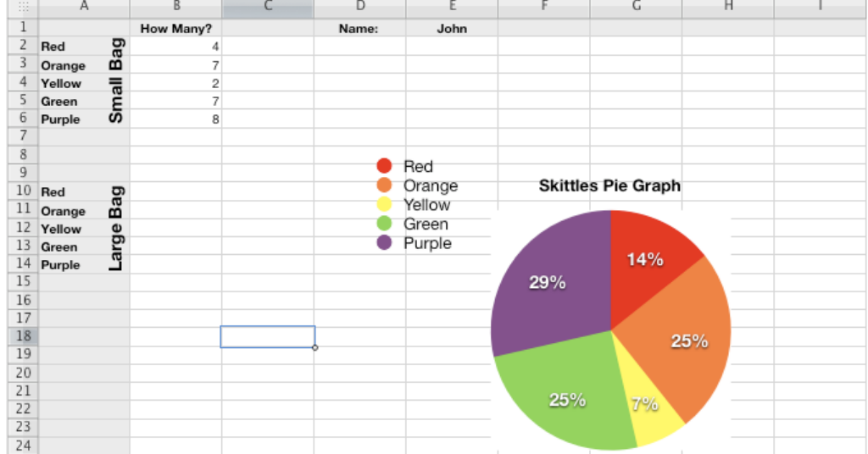The height and width of the screenshot is (454, 868).
Task: Click the 'Red' legend label
Action: tap(418, 167)
